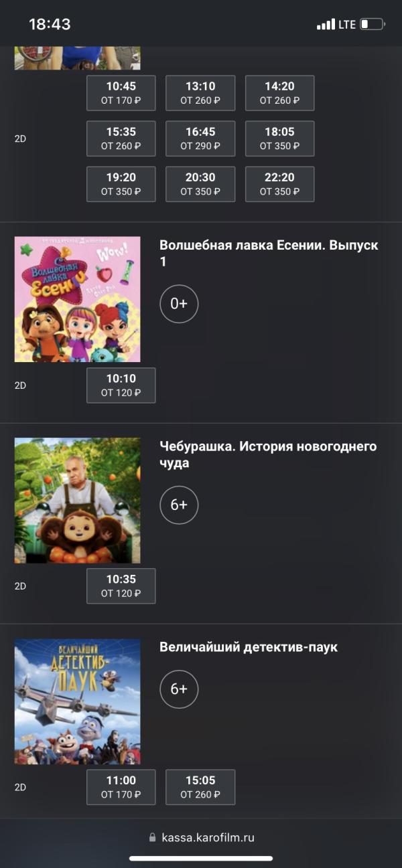
Task: Open the Чебурашка movie poster
Action: (78, 501)
